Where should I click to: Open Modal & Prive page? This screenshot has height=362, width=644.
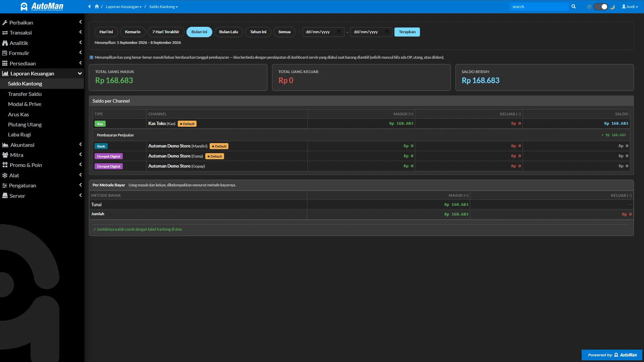(42, 104)
